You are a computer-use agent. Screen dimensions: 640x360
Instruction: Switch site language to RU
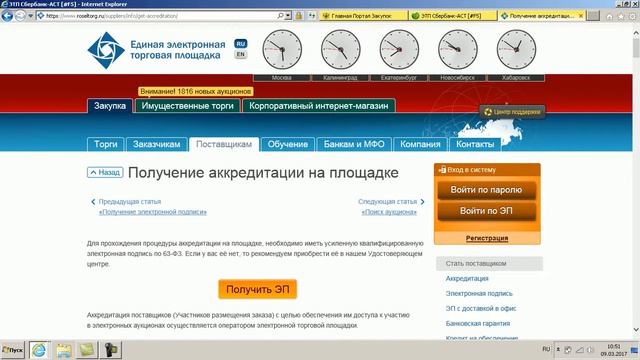[241, 44]
